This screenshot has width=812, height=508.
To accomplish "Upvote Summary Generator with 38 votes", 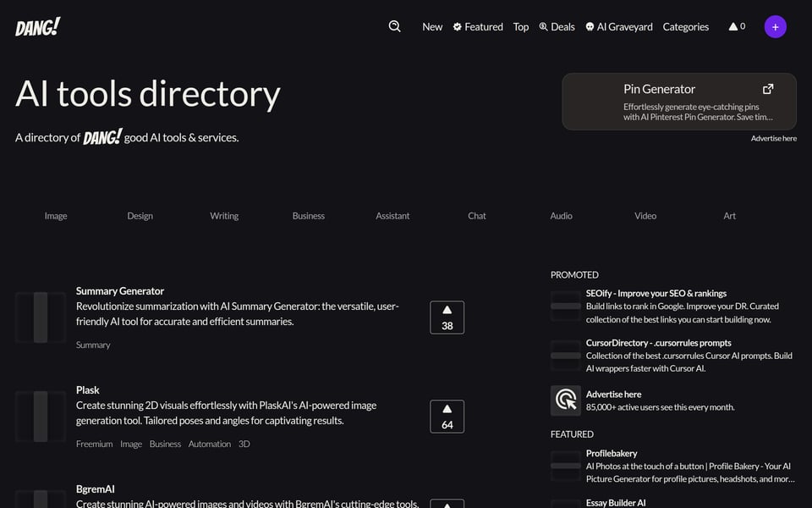I will (x=447, y=317).
